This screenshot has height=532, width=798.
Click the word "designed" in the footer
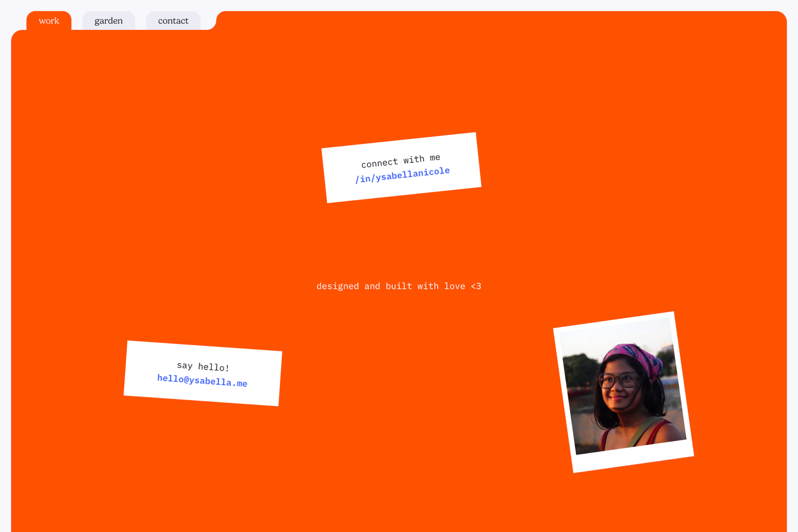tap(337, 286)
